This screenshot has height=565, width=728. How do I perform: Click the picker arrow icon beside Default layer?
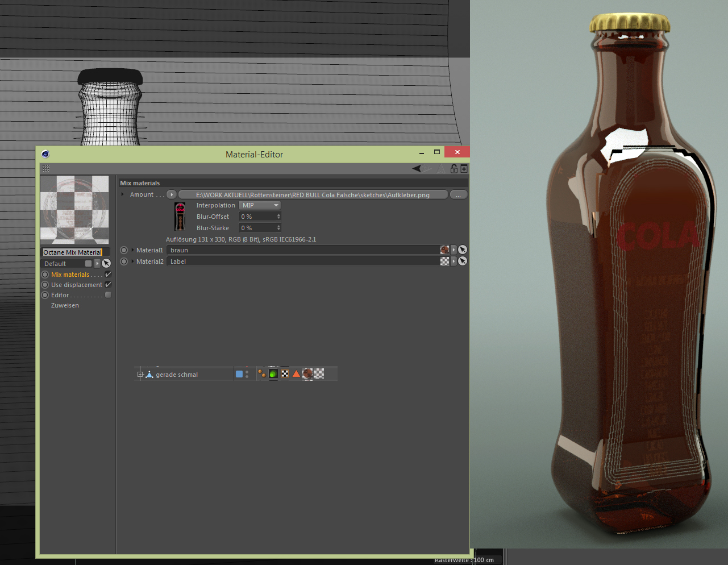click(106, 263)
